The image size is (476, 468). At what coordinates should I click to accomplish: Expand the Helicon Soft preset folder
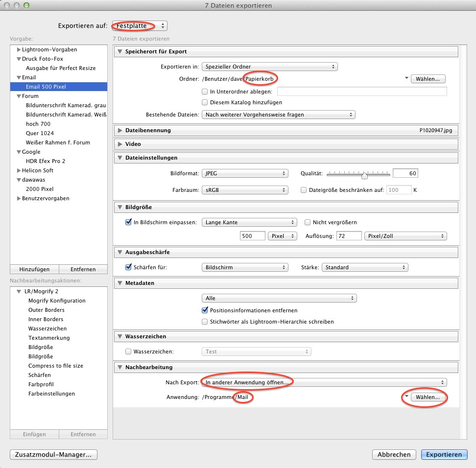click(x=19, y=171)
